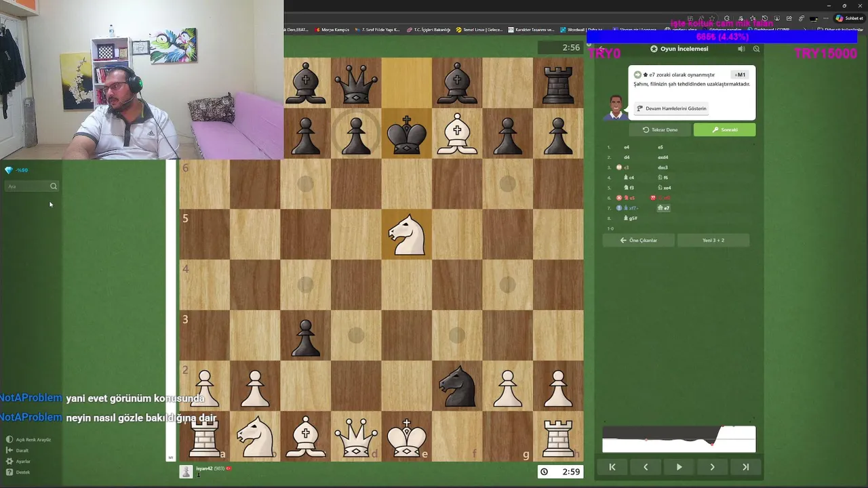
Task: Step to next move
Action: [712, 467]
